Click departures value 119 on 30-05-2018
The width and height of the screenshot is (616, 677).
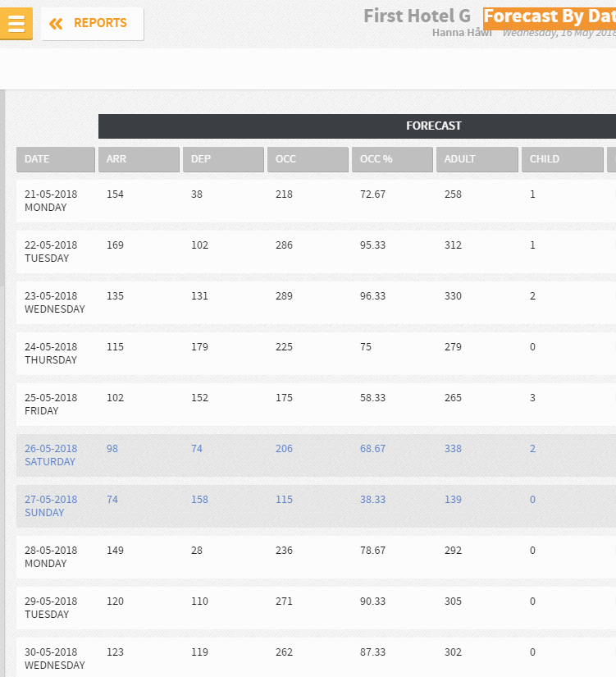(200, 653)
